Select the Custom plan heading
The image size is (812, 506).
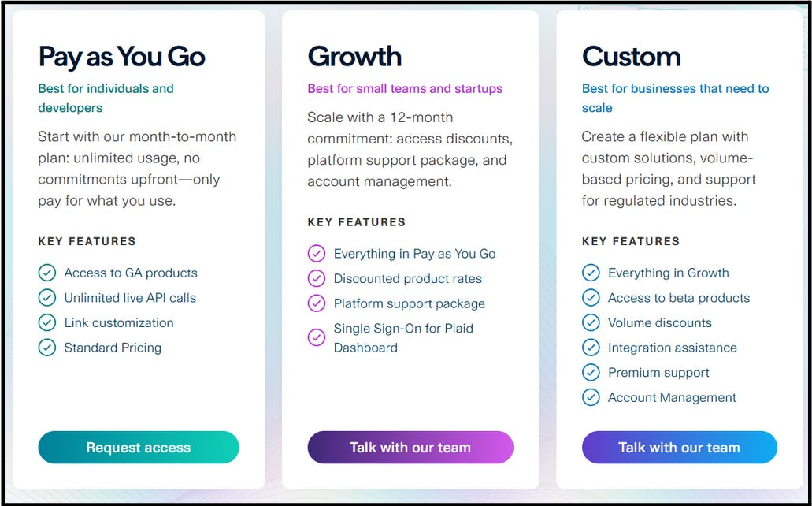[632, 56]
